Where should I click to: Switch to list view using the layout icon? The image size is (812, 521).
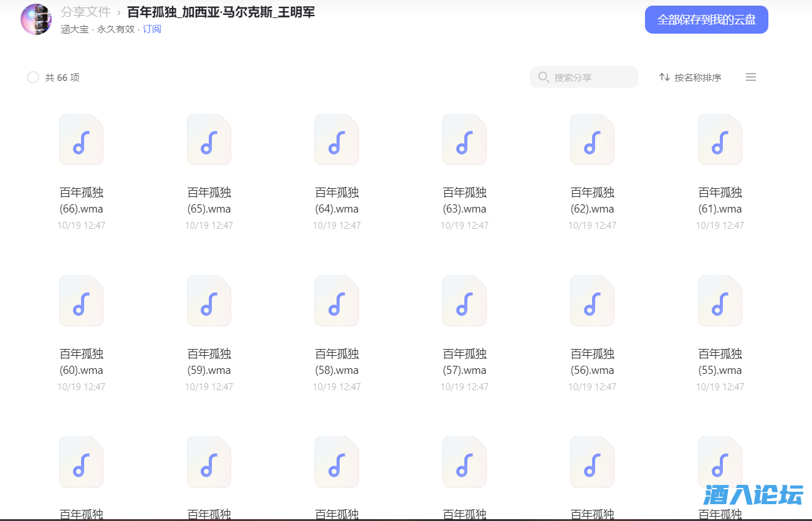[x=751, y=77]
